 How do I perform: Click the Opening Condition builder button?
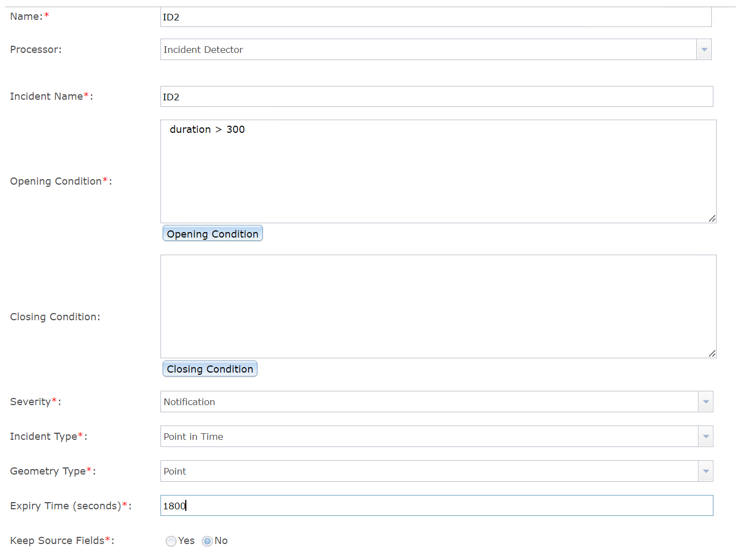point(212,233)
